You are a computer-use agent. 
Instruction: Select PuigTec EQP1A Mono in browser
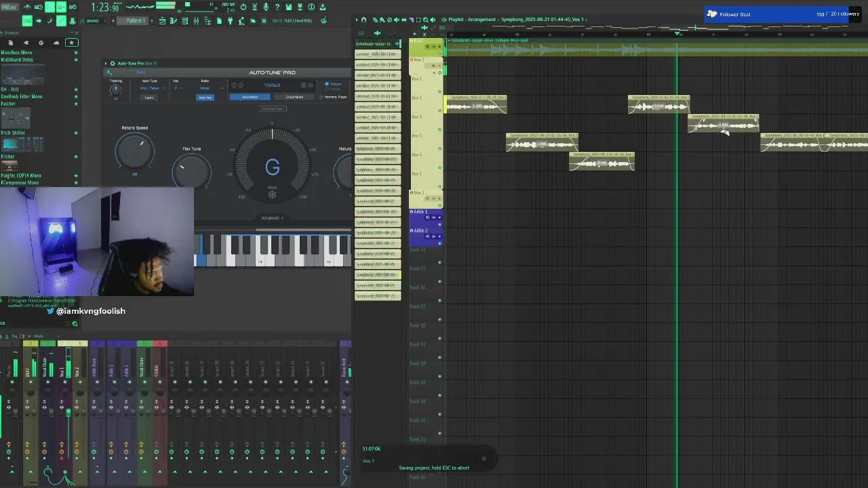21,176
